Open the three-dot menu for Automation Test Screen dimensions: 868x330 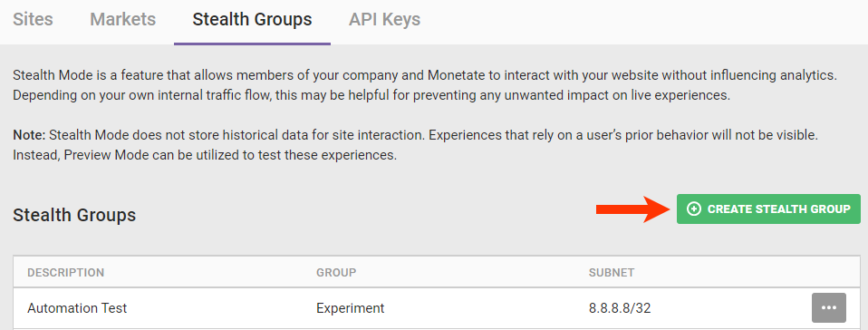pos(829,308)
